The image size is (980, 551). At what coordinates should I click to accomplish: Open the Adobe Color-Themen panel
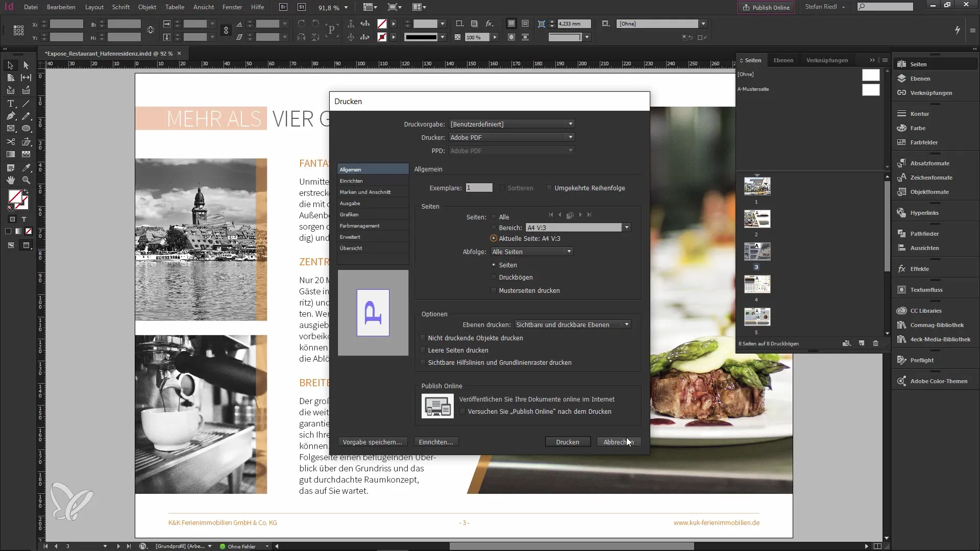(935, 381)
